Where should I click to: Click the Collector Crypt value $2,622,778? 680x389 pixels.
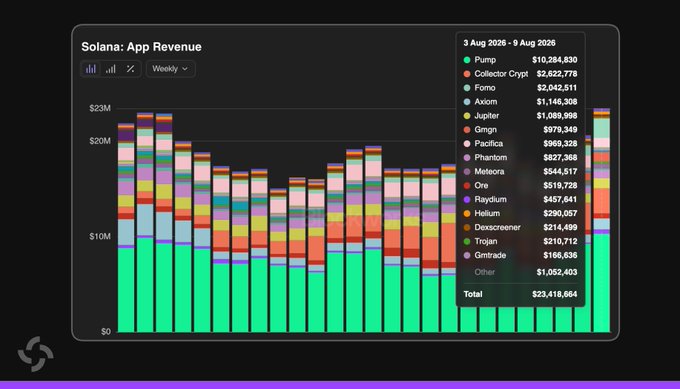(557, 74)
